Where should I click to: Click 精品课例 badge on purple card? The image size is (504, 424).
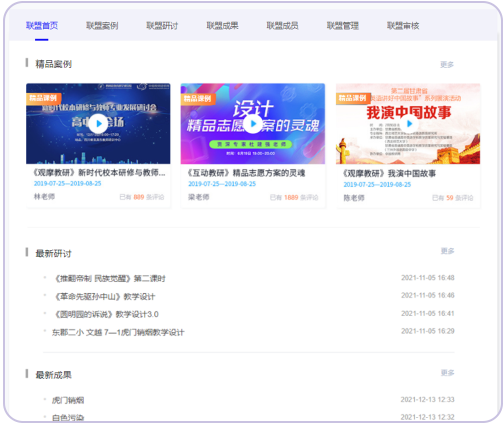point(198,99)
